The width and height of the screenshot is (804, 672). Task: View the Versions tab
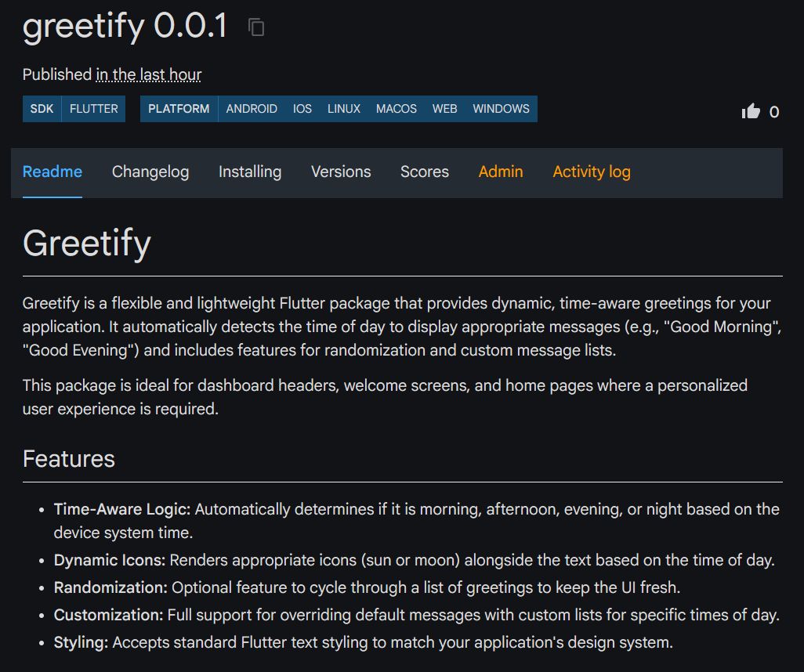click(x=341, y=172)
